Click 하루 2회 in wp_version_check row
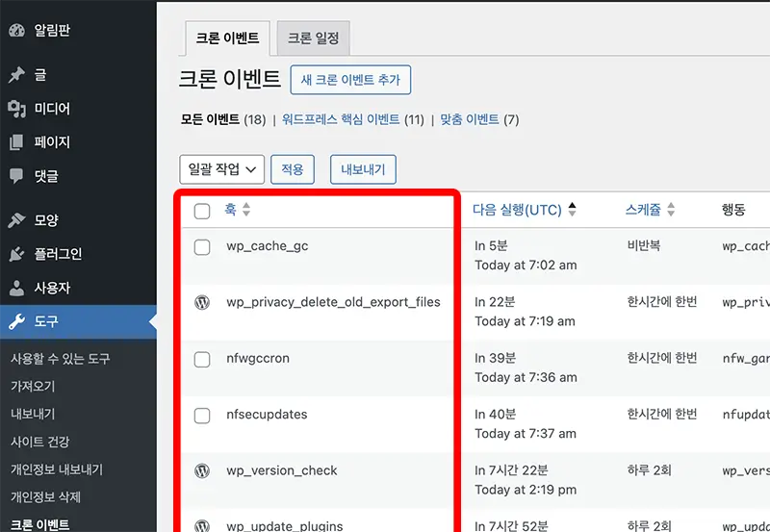 pos(649,470)
